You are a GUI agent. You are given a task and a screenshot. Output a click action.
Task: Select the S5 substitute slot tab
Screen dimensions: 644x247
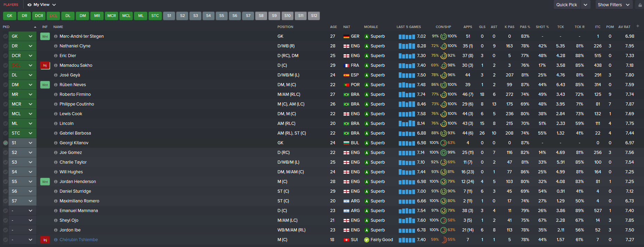(x=222, y=16)
